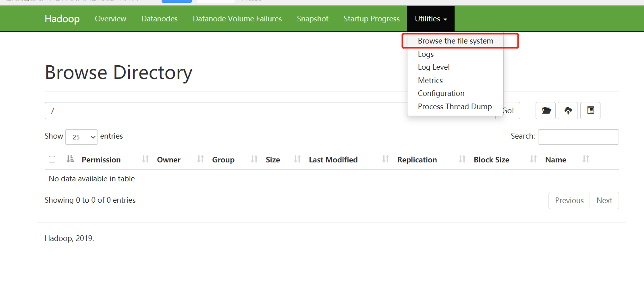Sort by the Last Modified column arrows

[x=386, y=159]
